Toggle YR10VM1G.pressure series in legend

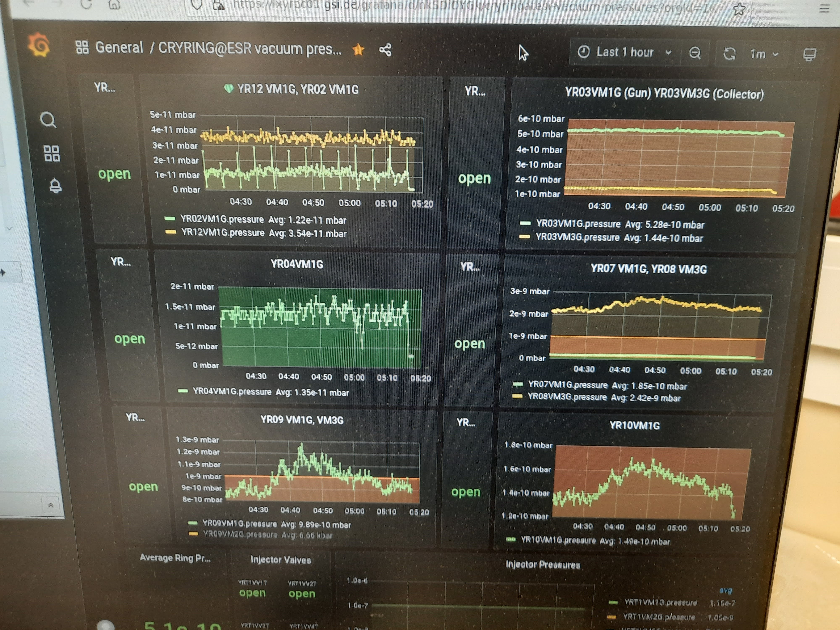(x=558, y=540)
